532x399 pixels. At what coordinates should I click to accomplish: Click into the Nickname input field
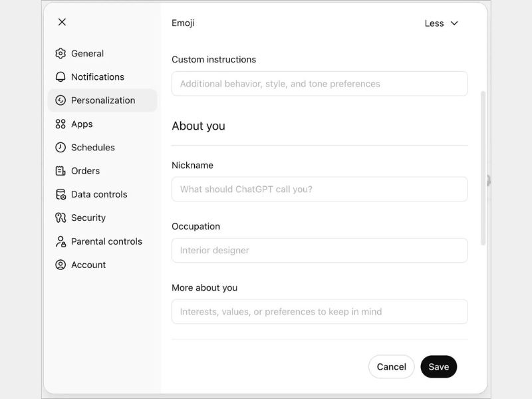[319, 190]
